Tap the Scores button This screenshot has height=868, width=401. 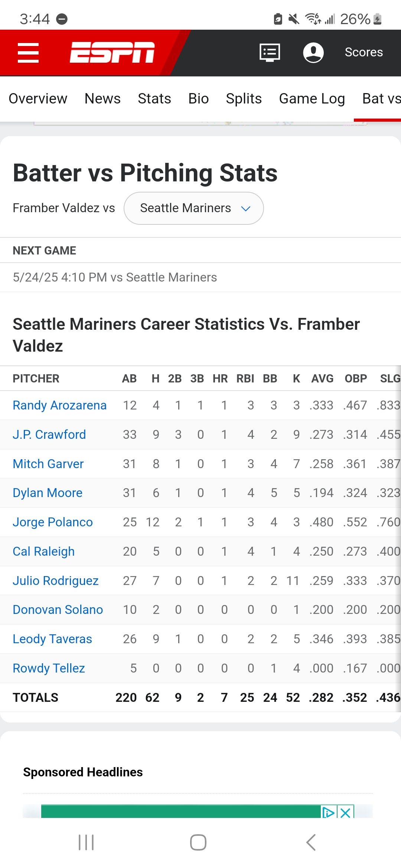pyautogui.click(x=363, y=52)
